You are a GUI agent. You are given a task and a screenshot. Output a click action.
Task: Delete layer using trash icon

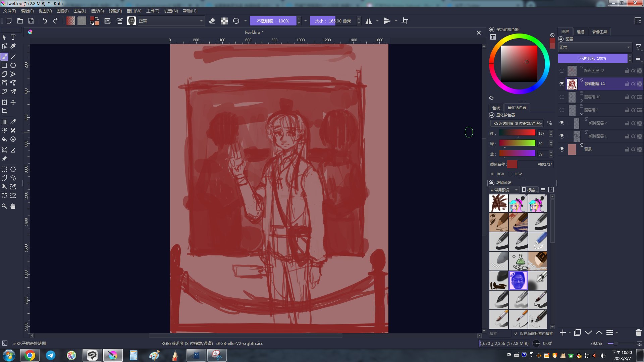tap(638, 333)
